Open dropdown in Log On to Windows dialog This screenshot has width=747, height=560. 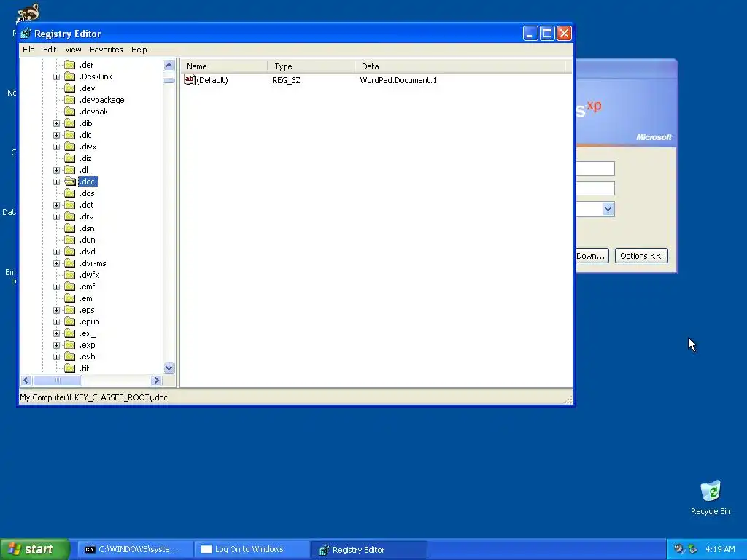point(608,209)
